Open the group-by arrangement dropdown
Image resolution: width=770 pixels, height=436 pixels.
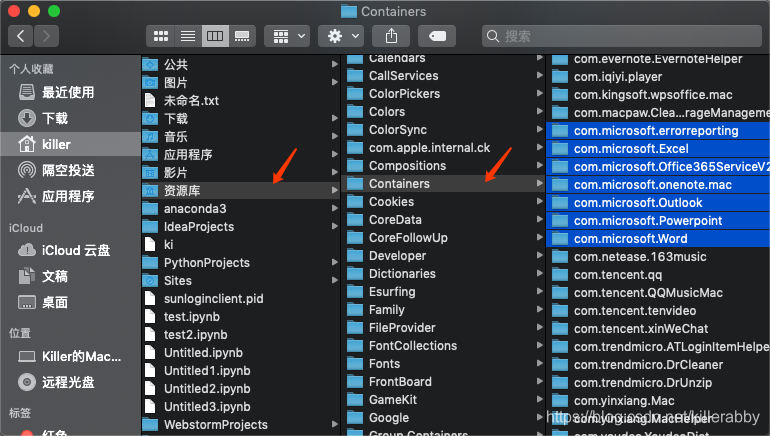point(287,36)
